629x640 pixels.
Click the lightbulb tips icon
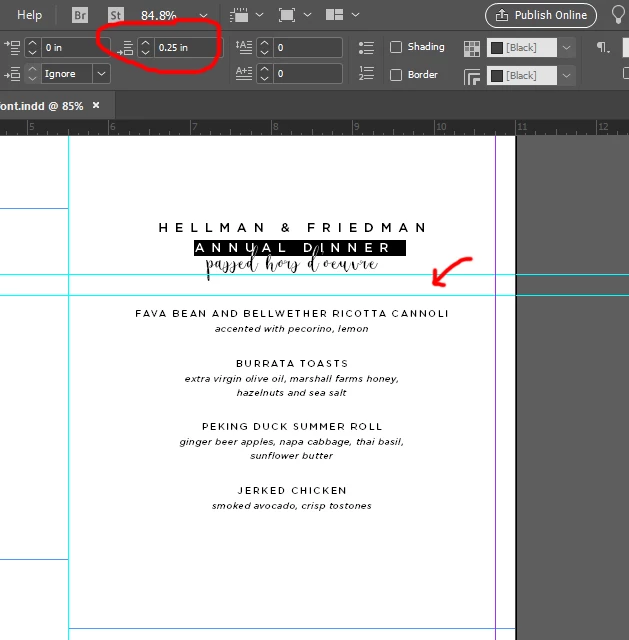618,16
